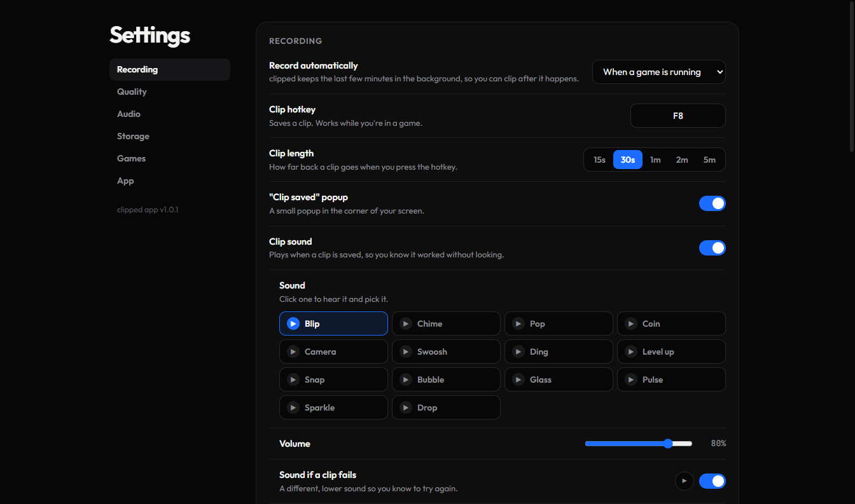Click the Record automatically label
855x504 pixels.
[314, 65]
